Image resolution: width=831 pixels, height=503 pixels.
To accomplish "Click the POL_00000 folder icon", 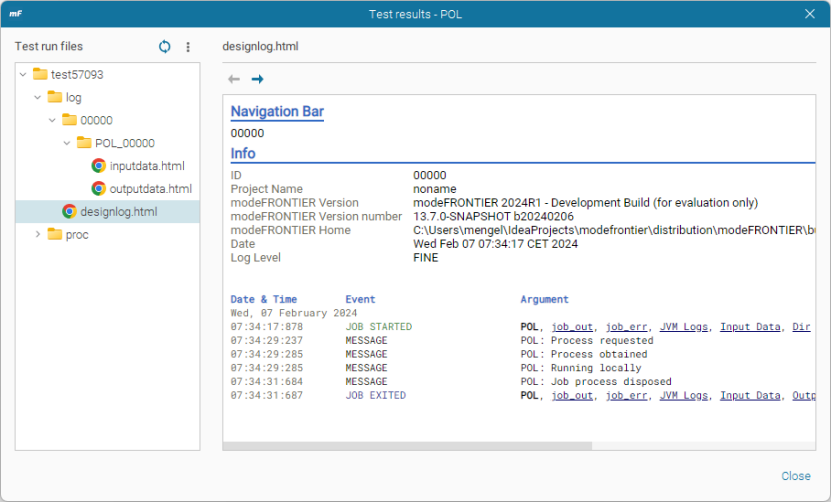I will click(84, 142).
